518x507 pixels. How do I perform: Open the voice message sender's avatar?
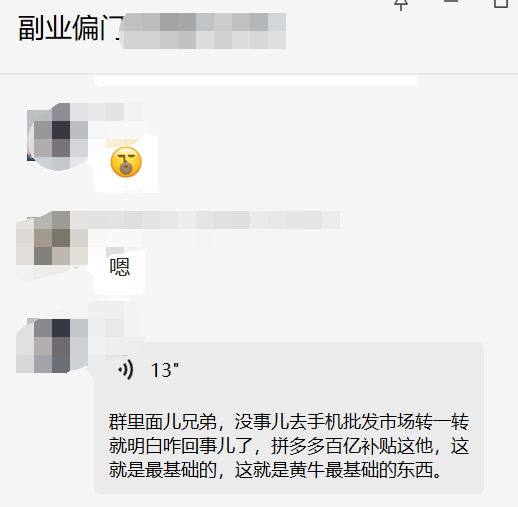52,345
